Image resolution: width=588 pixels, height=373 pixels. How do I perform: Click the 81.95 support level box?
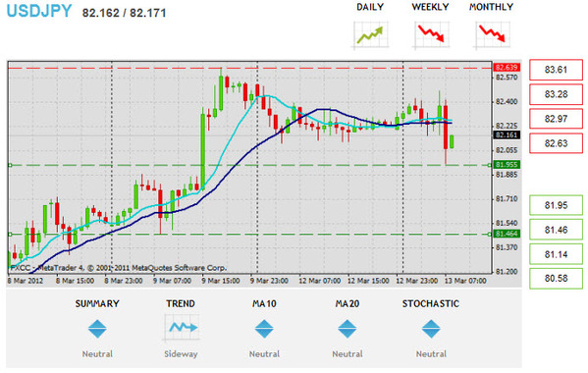tap(557, 205)
